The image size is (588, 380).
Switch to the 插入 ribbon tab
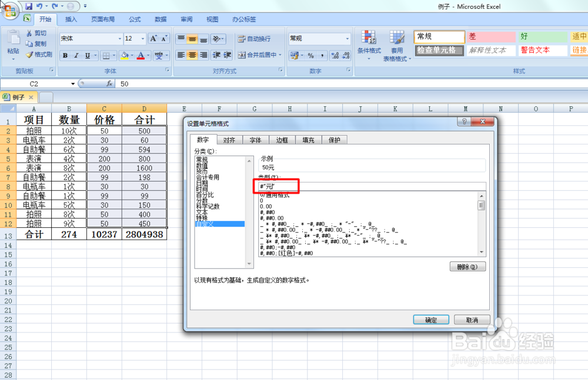tap(71, 19)
